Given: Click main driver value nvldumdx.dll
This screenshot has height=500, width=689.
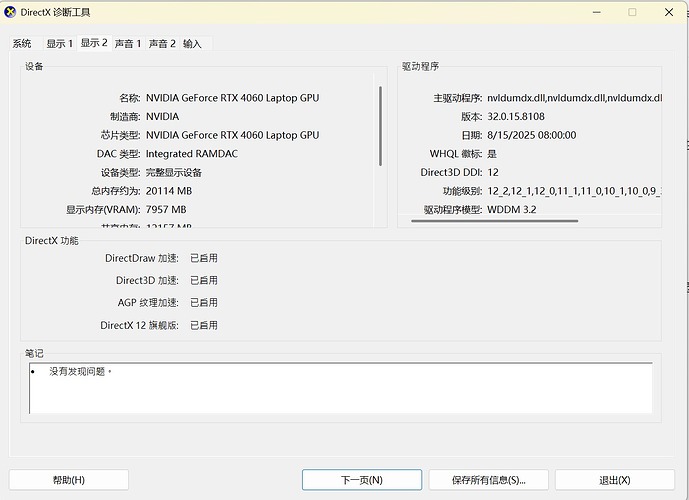Looking at the screenshot, I should coord(574,98).
